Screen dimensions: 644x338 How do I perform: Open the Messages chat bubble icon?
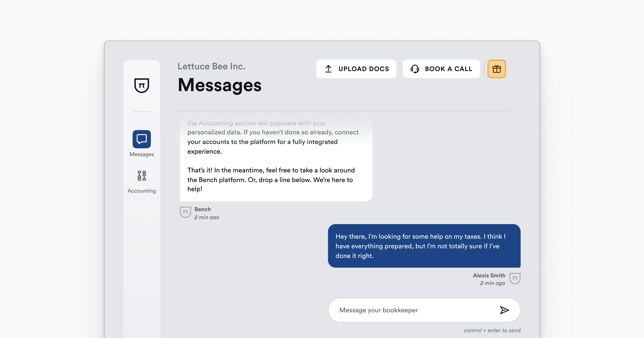click(x=142, y=139)
